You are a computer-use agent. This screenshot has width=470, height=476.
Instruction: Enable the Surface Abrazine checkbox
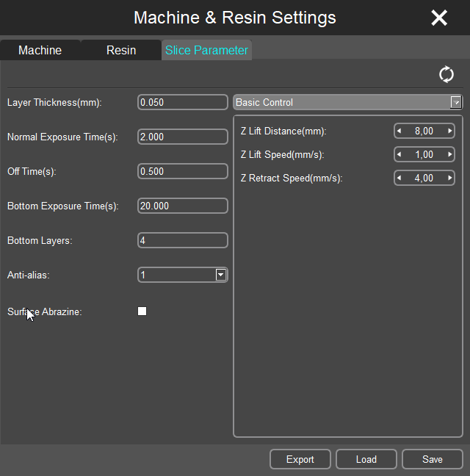pos(142,311)
